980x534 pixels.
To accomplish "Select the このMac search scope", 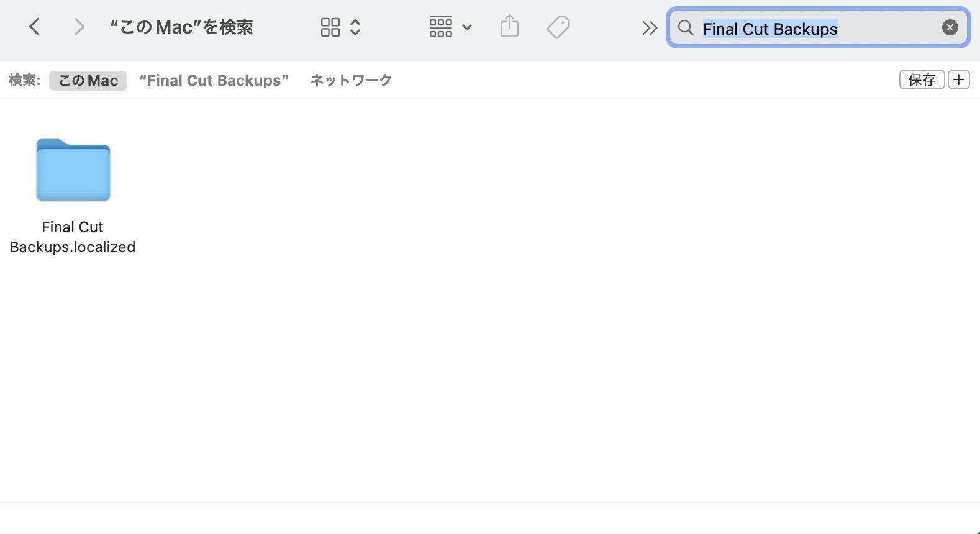I will point(88,81).
